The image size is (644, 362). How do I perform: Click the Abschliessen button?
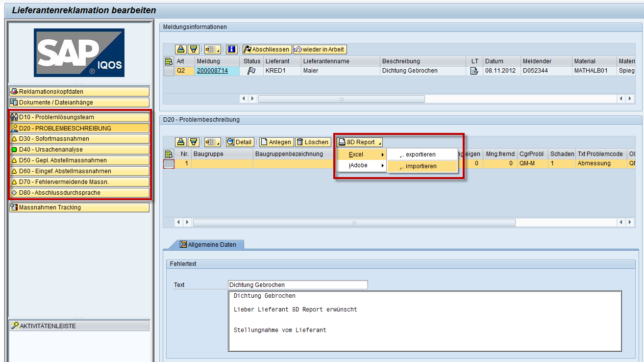click(x=267, y=50)
